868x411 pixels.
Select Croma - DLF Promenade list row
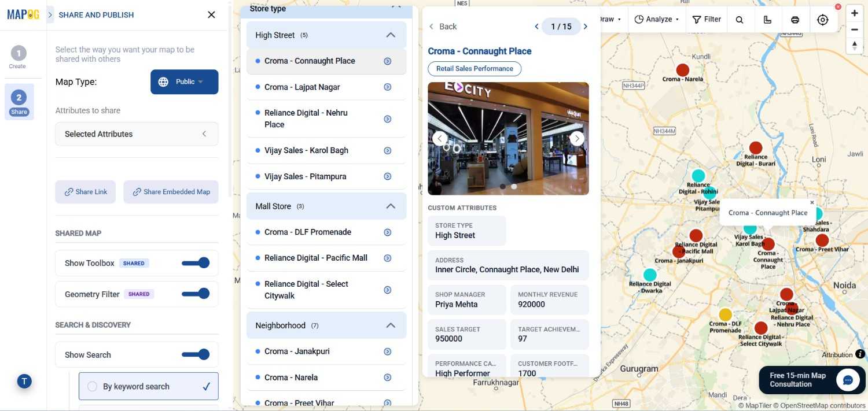(326, 232)
